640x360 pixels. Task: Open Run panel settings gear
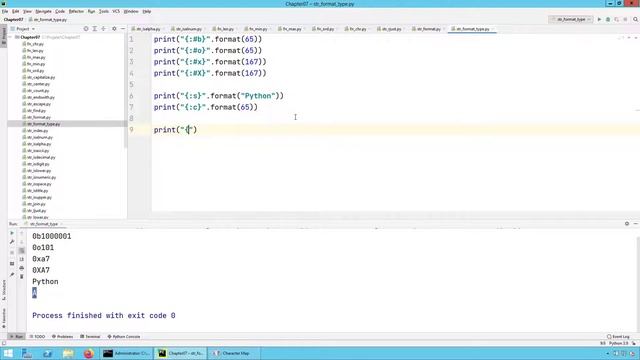[627, 224]
